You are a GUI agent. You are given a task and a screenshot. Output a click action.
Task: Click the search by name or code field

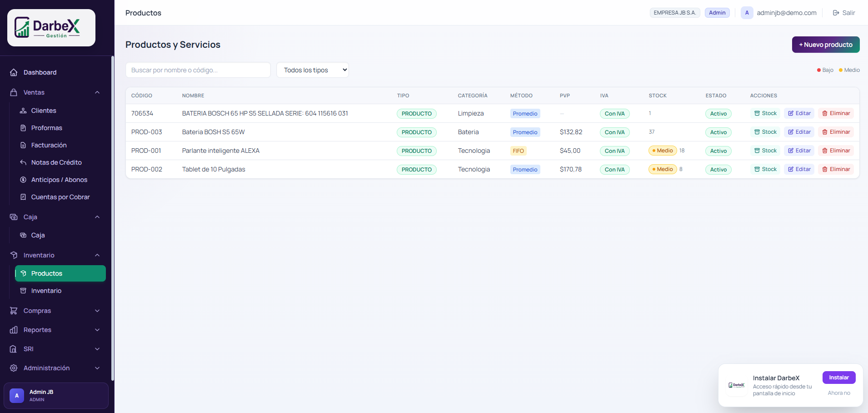tap(198, 70)
